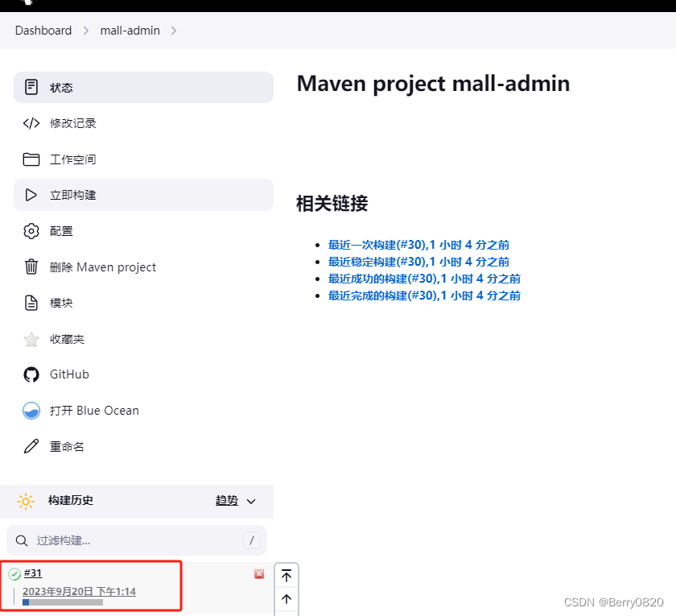The width and height of the screenshot is (676, 616).
Task: Cancel build #31 with the red X
Action: click(x=259, y=573)
